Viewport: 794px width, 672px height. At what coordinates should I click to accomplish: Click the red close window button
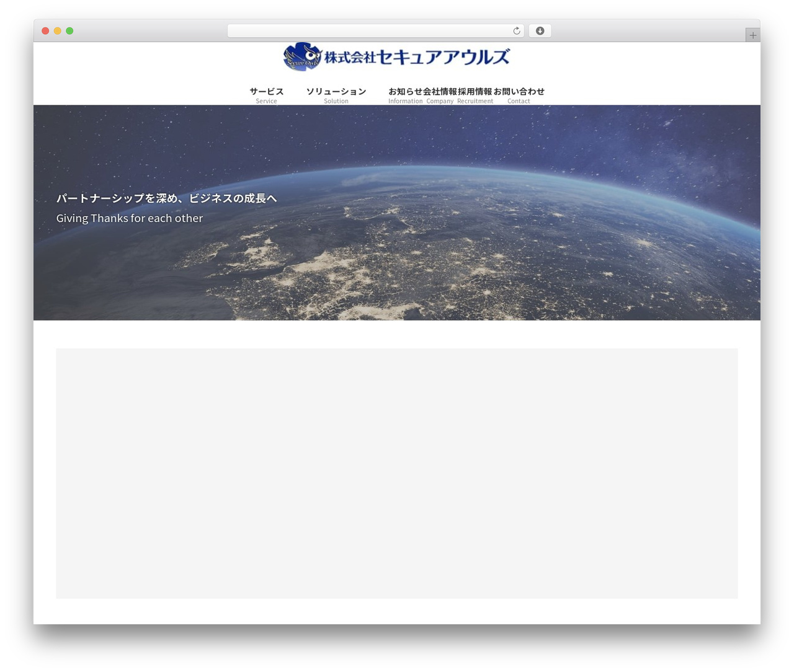pos(45,31)
